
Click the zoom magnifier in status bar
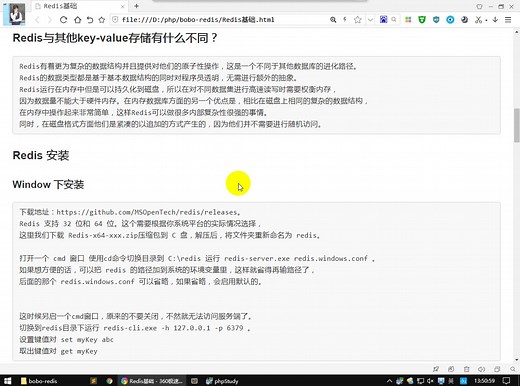tap(513, 369)
